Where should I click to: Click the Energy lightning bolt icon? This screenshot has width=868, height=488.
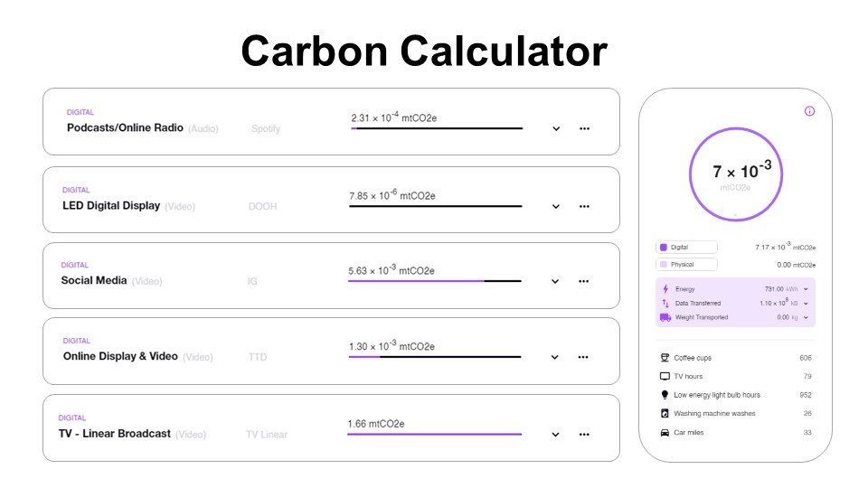click(x=665, y=289)
